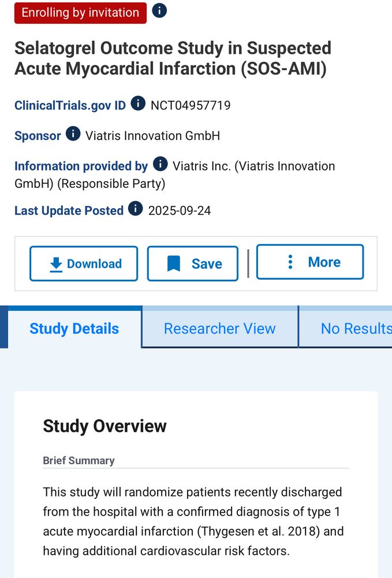392x578 pixels.
Task: Click the Sponsor label text
Action: pyautogui.click(x=38, y=136)
